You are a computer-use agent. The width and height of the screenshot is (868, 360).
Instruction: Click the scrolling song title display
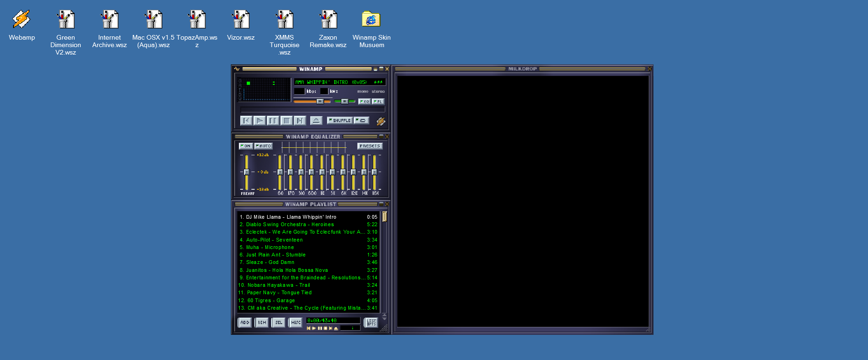[340, 82]
